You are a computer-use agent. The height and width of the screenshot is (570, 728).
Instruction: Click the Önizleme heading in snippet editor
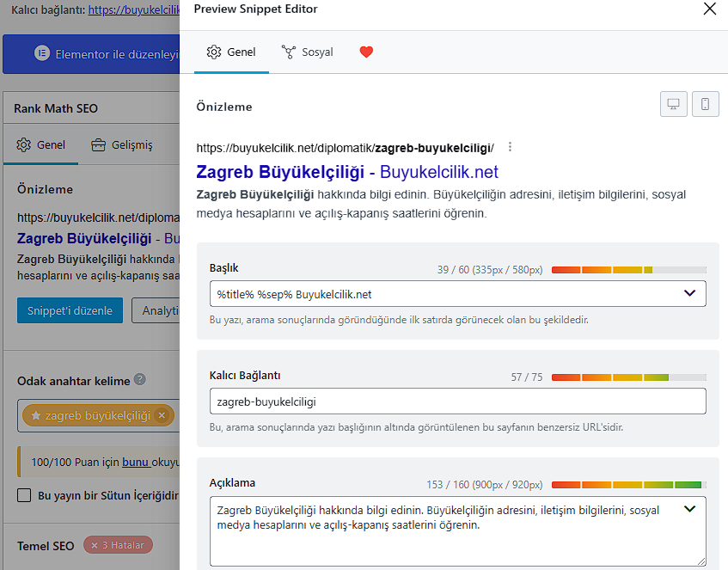click(x=224, y=107)
